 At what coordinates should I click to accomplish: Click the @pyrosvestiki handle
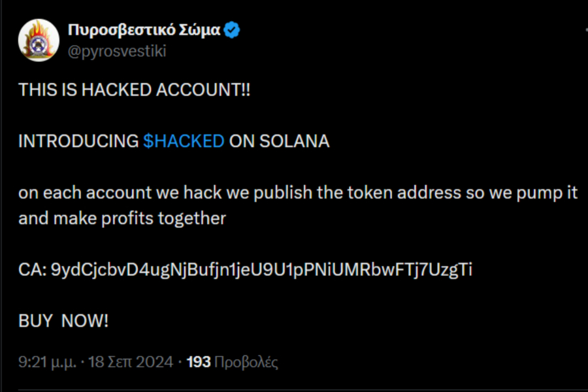(117, 51)
